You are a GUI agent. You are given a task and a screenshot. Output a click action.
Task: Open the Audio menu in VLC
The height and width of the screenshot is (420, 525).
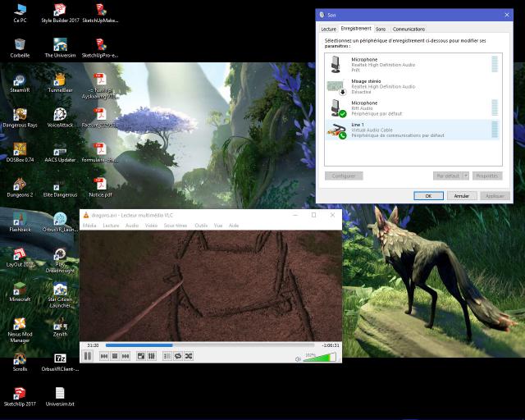[x=132, y=226]
